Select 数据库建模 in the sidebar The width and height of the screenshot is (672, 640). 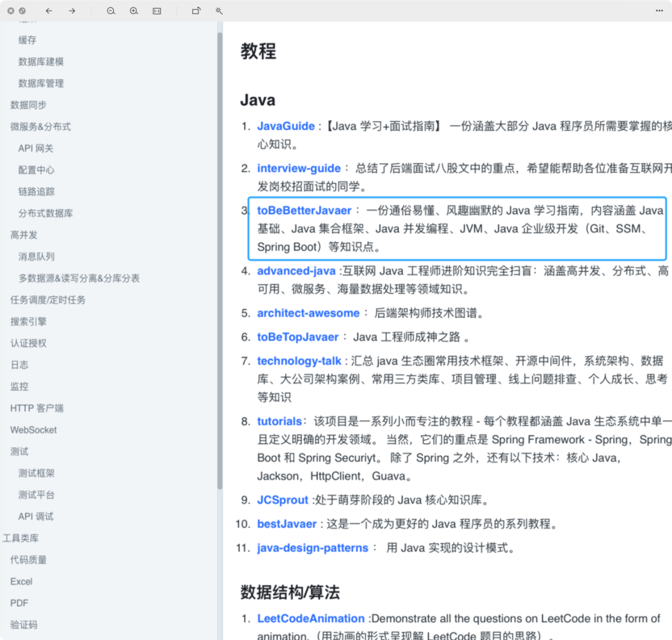click(41, 62)
